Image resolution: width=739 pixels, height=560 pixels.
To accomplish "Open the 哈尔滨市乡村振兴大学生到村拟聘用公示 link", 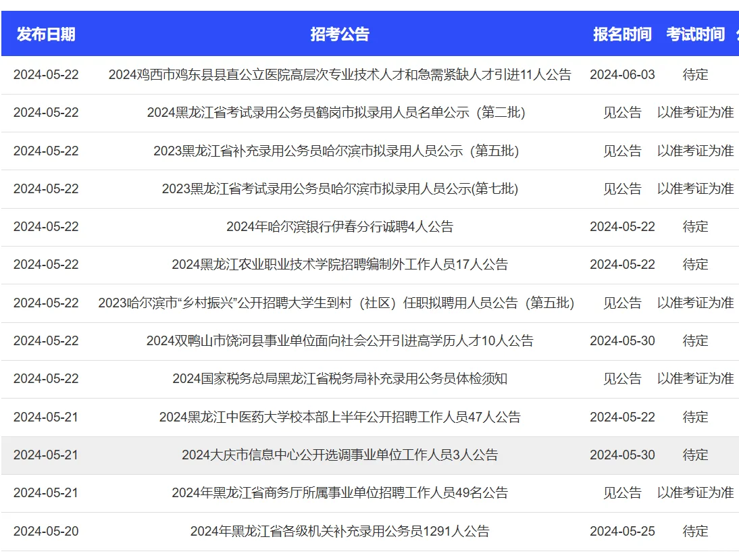I will 339,303.
